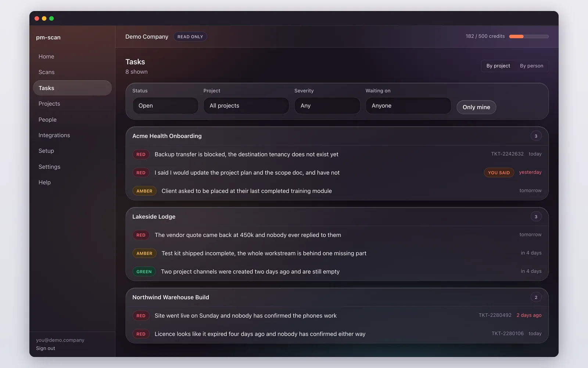Image resolution: width=588 pixels, height=368 pixels.
Task: Click the count badge on Acme Health Onboarding
Action: tap(536, 136)
